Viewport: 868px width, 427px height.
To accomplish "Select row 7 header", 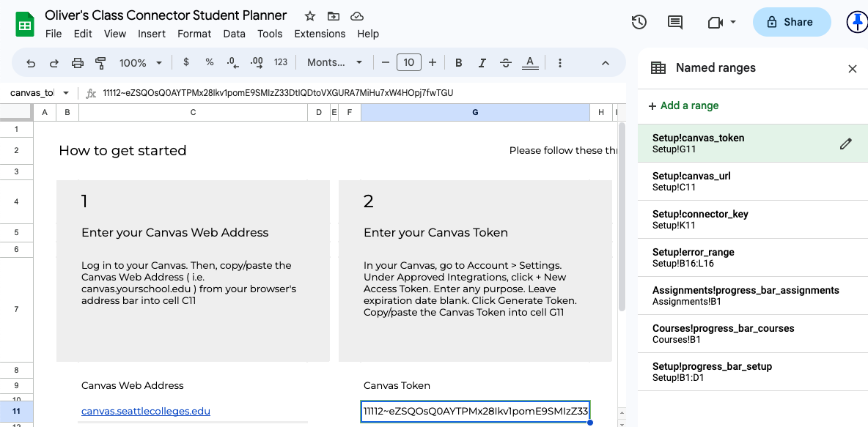I will point(17,309).
